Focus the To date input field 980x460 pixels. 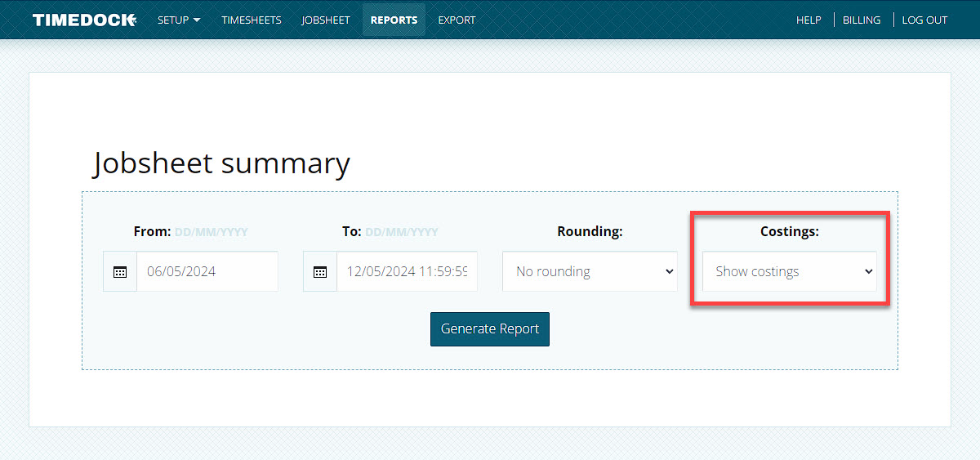406,272
